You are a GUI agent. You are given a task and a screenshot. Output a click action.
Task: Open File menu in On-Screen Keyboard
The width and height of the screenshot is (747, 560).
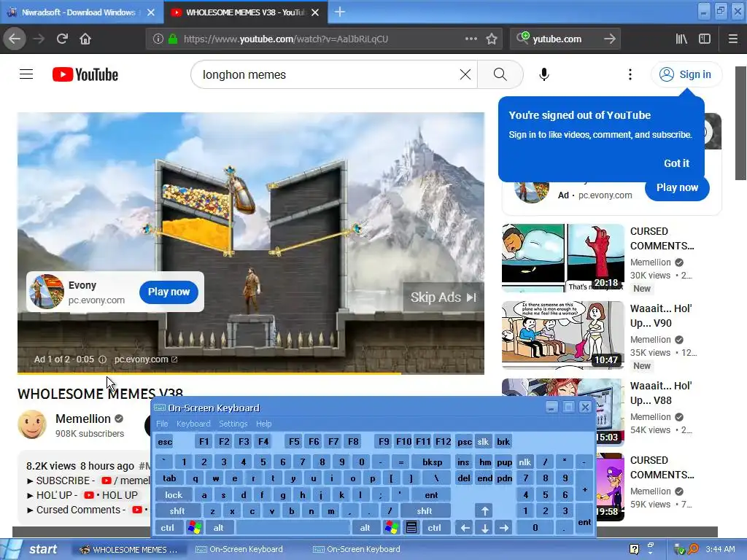(x=162, y=424)
